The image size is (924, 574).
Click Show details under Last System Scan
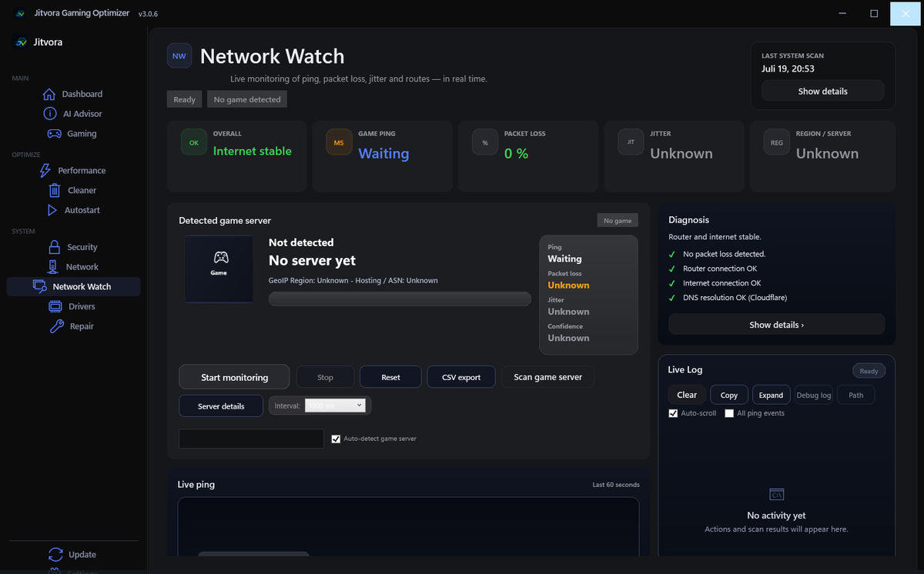pos(822,91)
